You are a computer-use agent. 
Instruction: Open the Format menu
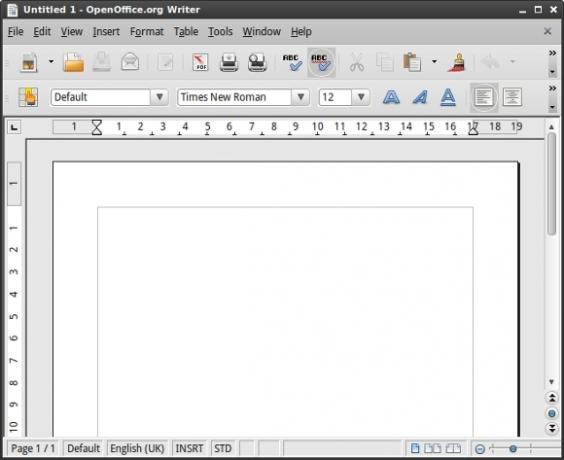click(147, 32)
